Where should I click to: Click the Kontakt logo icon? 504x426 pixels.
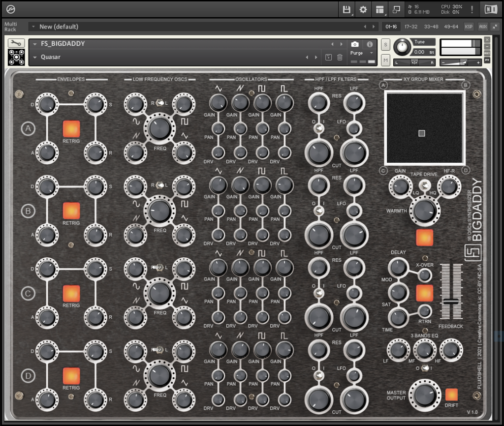coord(11,9)
